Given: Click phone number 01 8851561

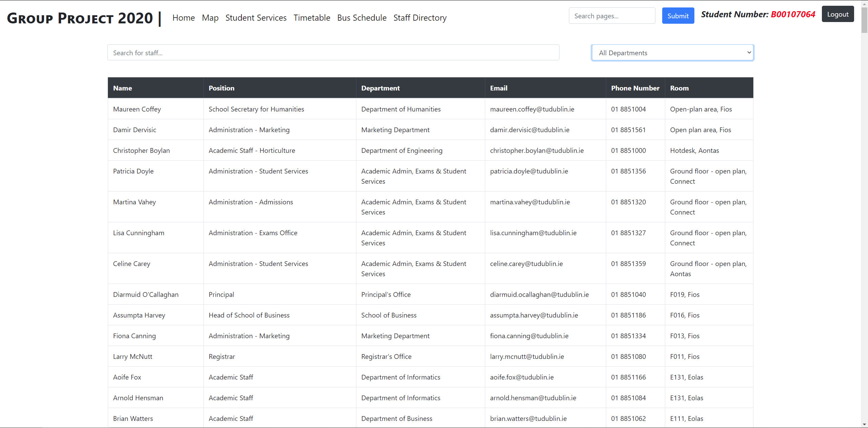Looking at the screenshot, I should click(x=628, y=130).
